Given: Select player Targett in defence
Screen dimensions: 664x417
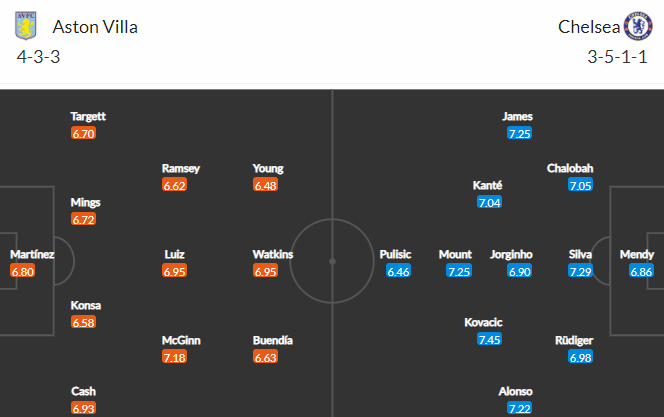Looking at the screenshot, I should [88, 117].
